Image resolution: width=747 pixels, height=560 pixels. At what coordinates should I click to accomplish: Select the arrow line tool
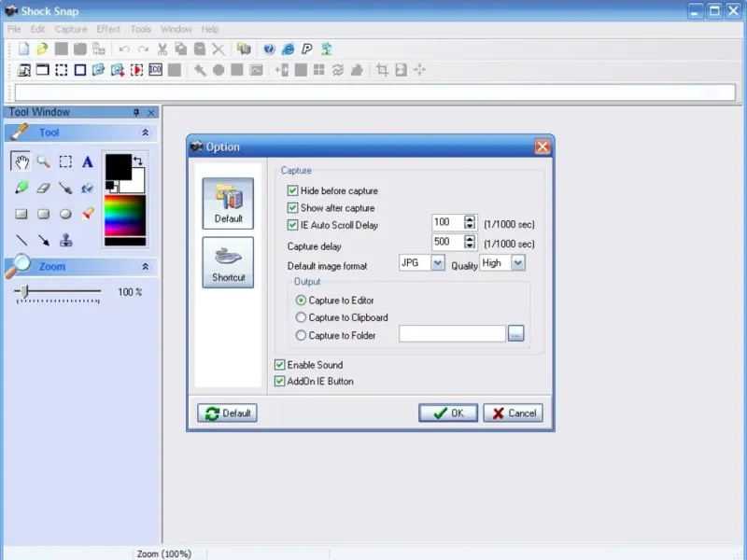tap(44, 240)
